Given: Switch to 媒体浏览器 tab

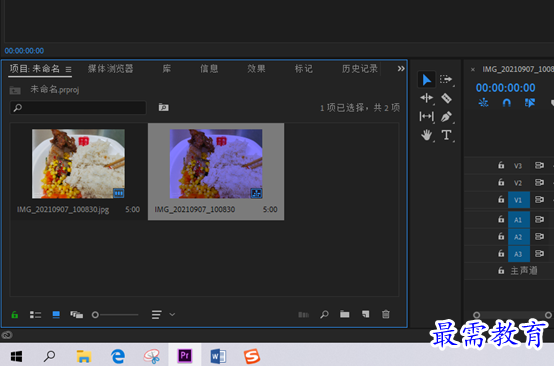Looking at the screenshot, I should point(110,69).
